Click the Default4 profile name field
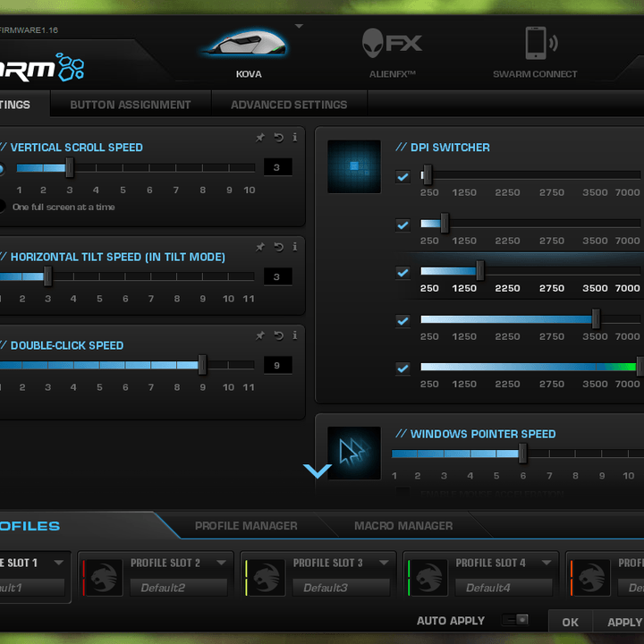 tap(504, 588)
